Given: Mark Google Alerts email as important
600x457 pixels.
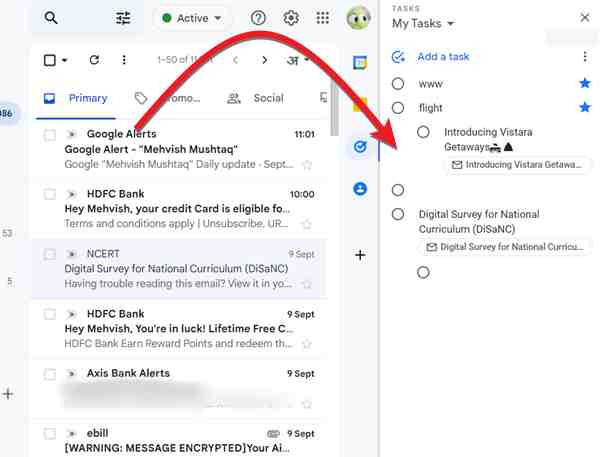Looking at the screenshot, I should (x=71, y=134).
